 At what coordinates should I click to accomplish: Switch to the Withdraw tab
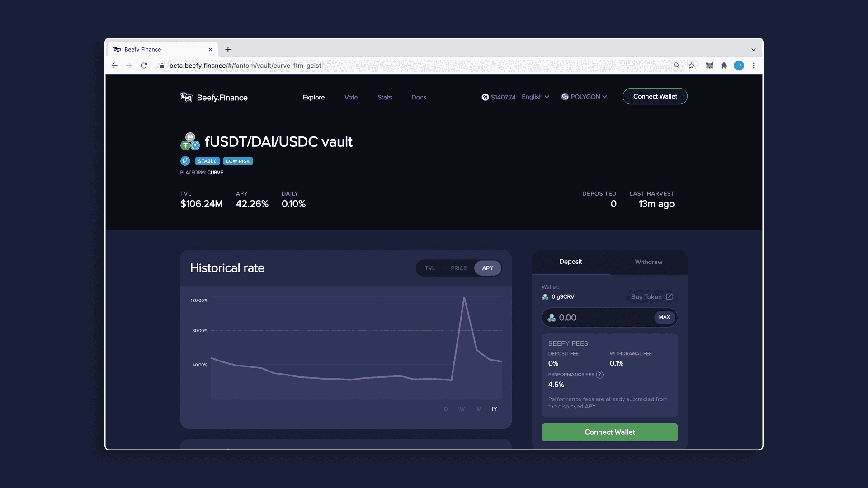click(x=648, y=262)
